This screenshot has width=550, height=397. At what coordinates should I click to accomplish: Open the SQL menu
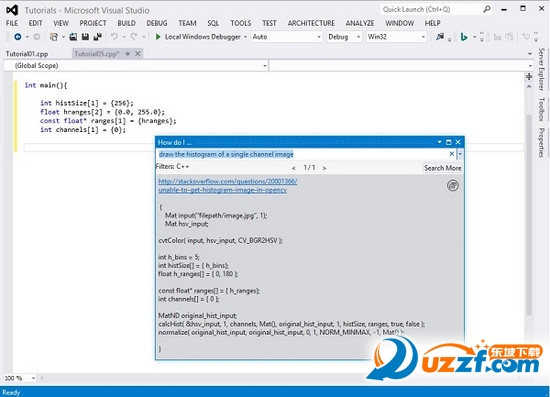pyautogui.click(x=213, y=23)
